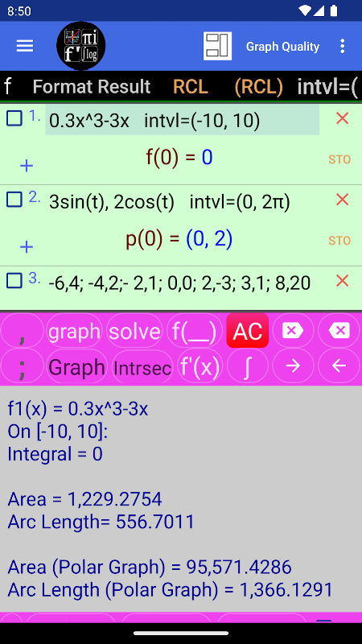This screenshot has height=644, width=362.
Task: Expand entry 2 with plus sign
Action: tap(27, 247)
